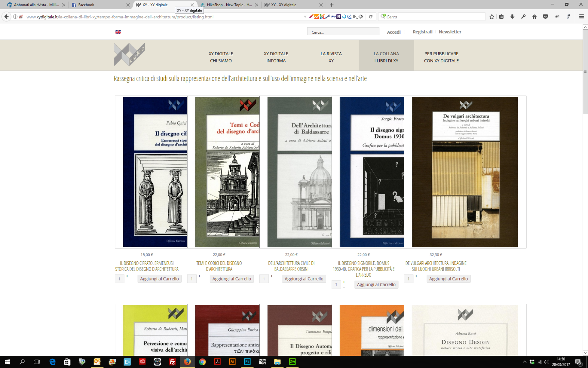This screenshot has height=368, width=588.
Task: Add Il Disegno Signorile to cart
Action: (x=376, y=285)
